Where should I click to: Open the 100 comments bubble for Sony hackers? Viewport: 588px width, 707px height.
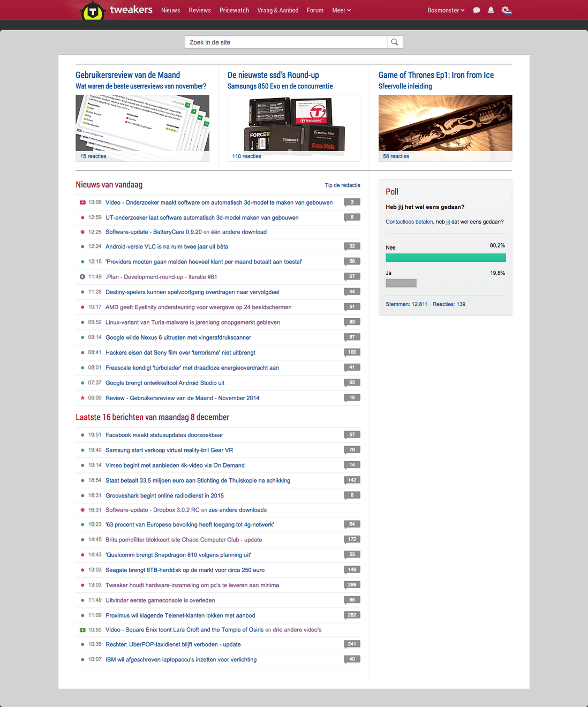tap(352, 352)
